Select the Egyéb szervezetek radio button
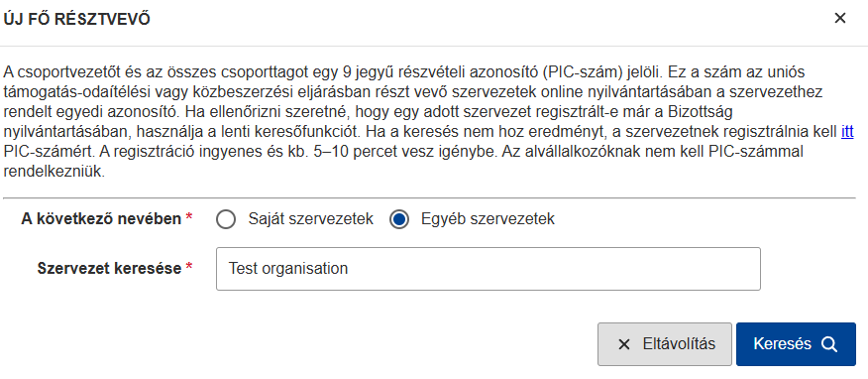868x379 pixels. coord(398,219)
